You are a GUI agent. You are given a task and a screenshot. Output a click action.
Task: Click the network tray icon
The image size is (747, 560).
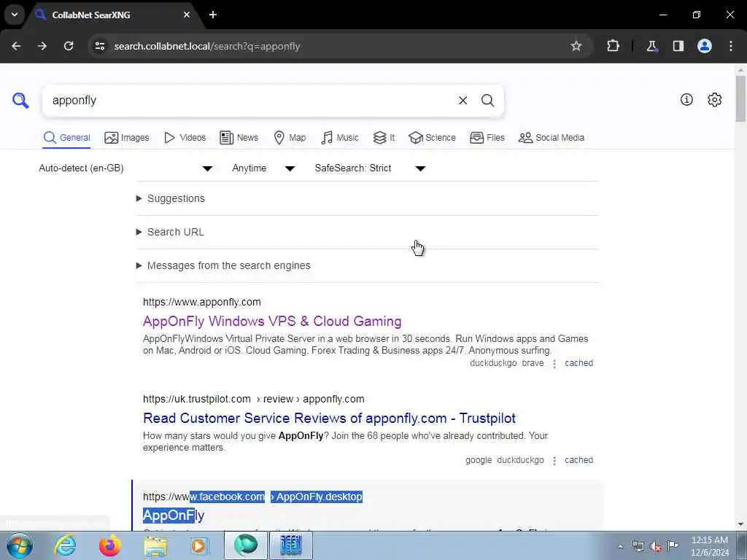pos(638,547)
